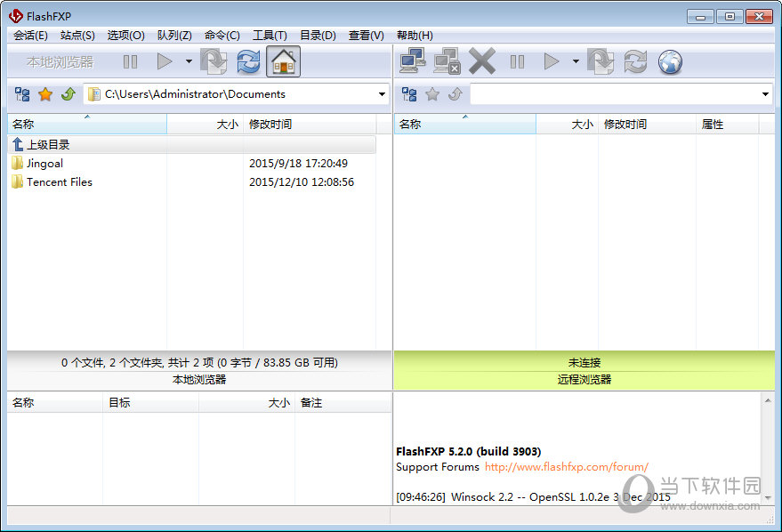Open remote play button dropdown arrow

[x=576, y=61]
